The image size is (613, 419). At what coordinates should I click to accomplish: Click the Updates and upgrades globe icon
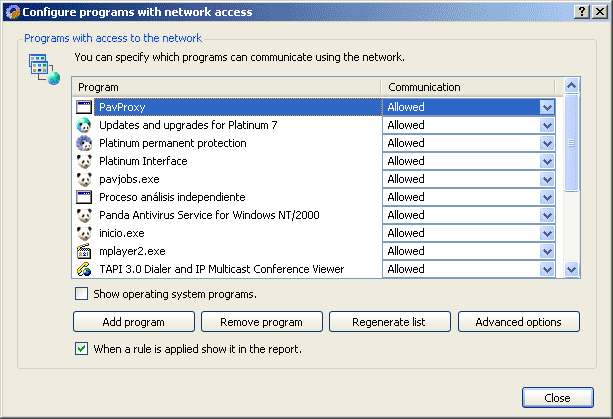tap(84, 125)
